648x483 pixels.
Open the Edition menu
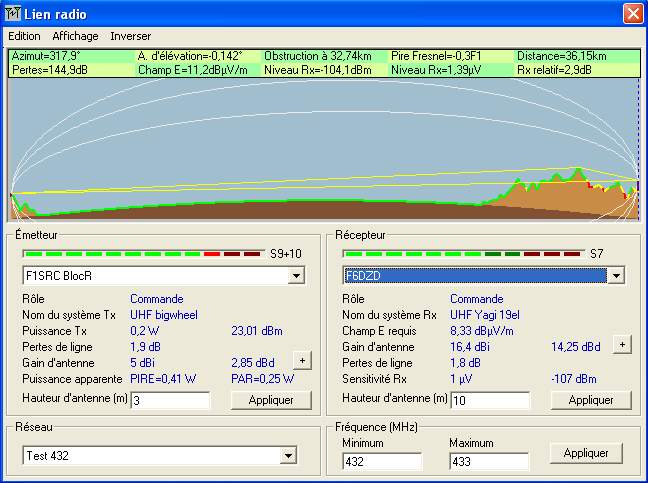point(24,36)
